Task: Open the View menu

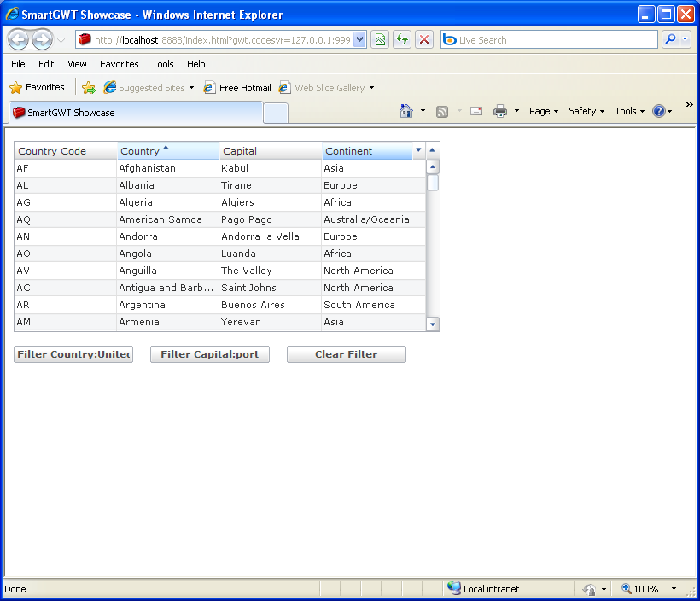Action: [77, 64]
